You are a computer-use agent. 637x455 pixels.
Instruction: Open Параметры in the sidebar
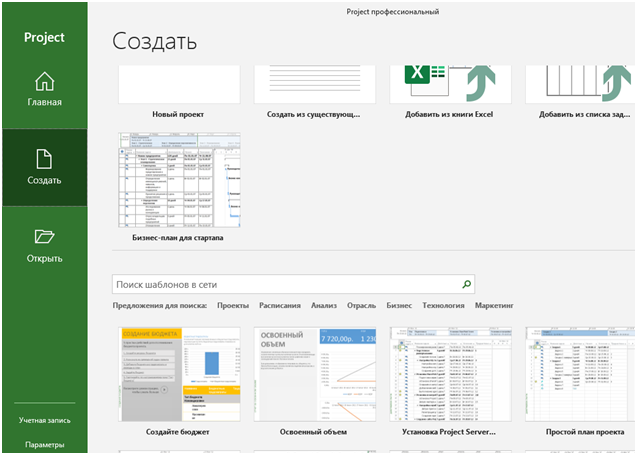[44, 444]
